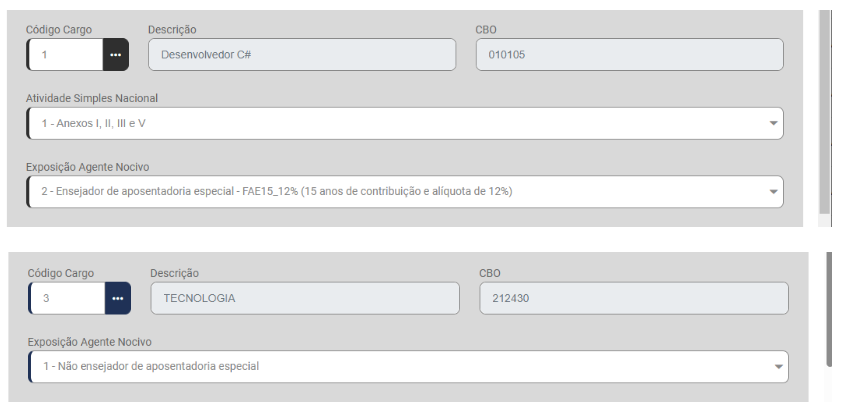Click arrow of '2 - Ensejador' dropdown
Image resolution: width=845 pixels, height=410 pixels.
tap(773, 191)
